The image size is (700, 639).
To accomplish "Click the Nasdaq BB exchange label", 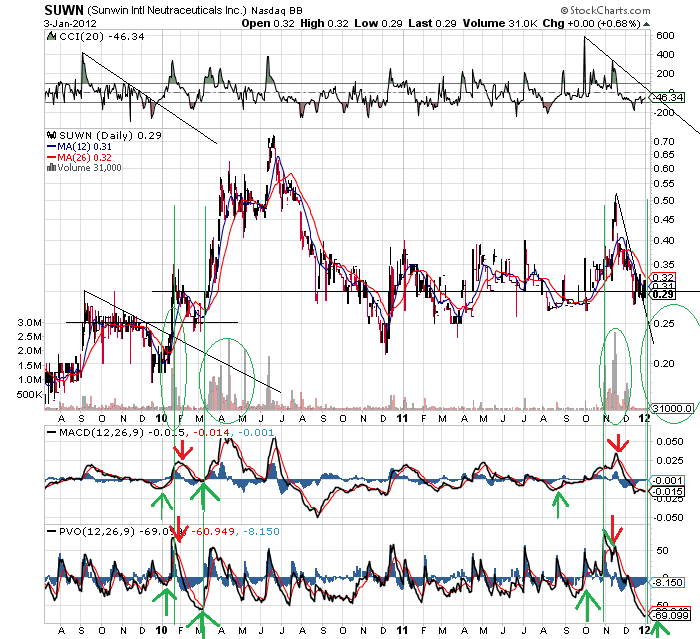I will pyautogui.click(x=277, y=11).
